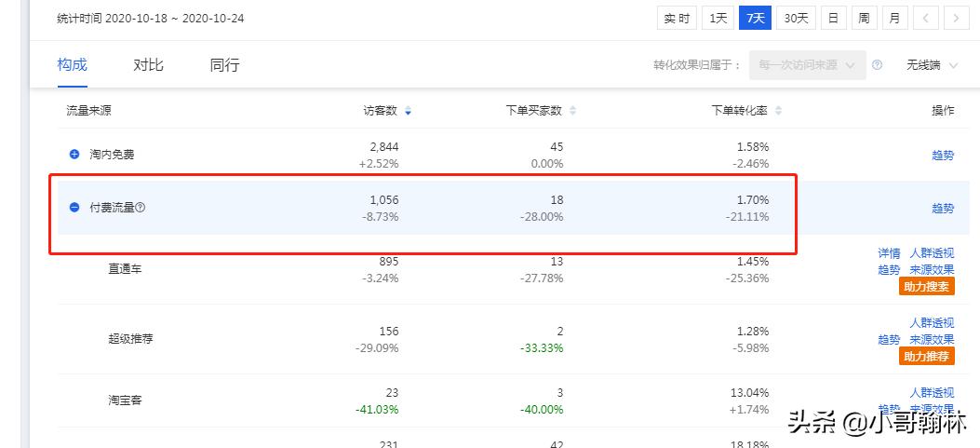Open the 无线端 device dropdown
980x448 pixels.
point(933,65)
